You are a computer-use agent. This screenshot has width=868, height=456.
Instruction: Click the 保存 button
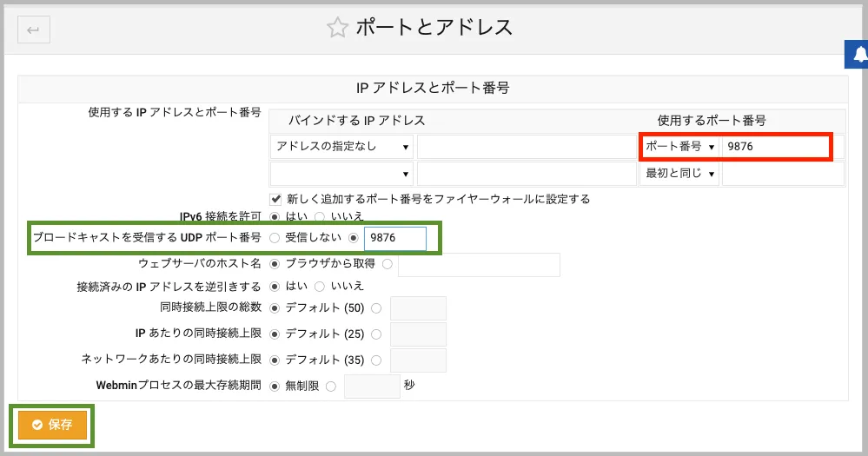52,425
